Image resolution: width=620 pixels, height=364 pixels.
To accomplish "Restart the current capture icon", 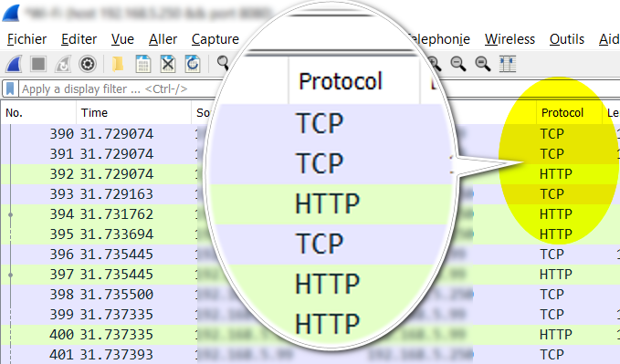I will click(63, 64).
